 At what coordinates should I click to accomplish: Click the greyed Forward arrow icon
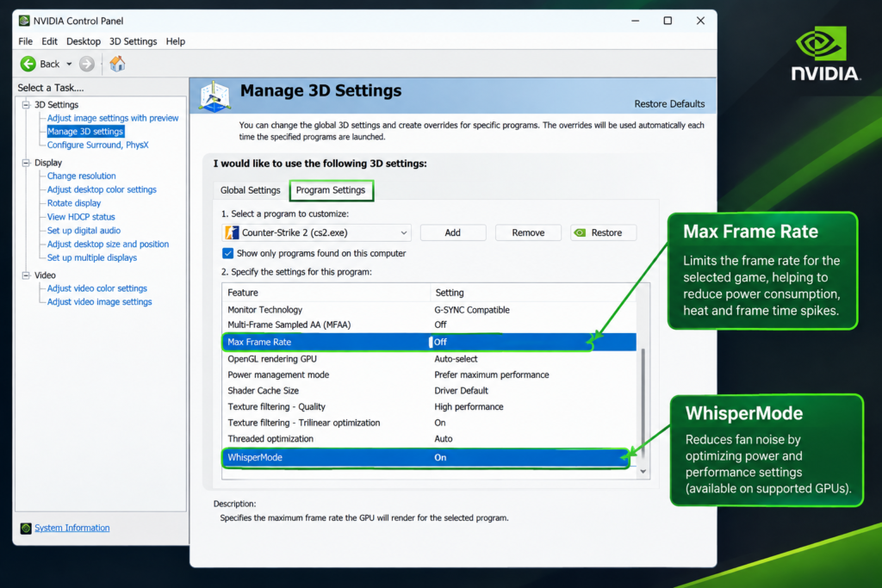pyautogui.click(x=87, y=64)
